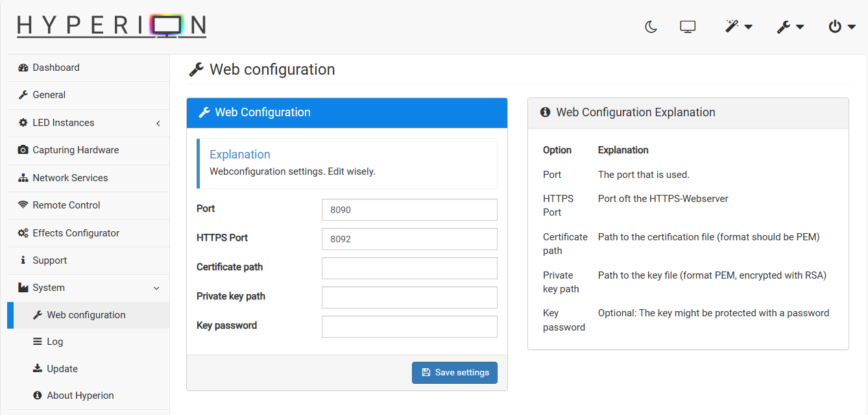The image size is (868, 415).
Task: Toggle dark mode with the moon icon
Action: coord(651,27)
